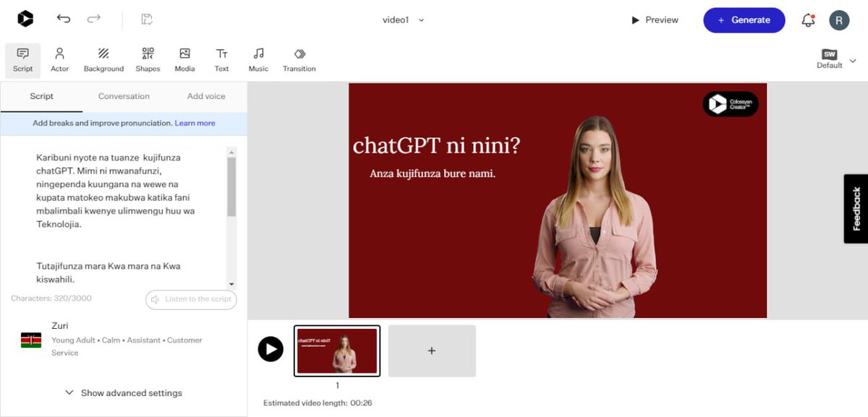868x417 pixels.
Task: Click Estimated video length 00:26 text
Action: point(318,403)
